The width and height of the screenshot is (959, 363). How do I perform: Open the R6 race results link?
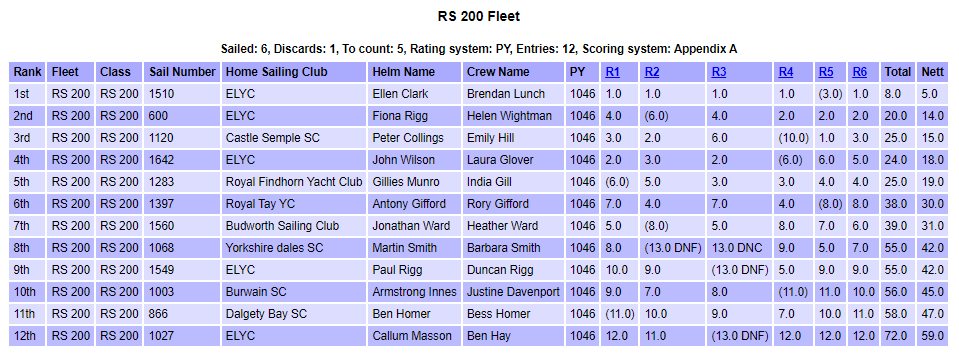[x=859, y=72]
